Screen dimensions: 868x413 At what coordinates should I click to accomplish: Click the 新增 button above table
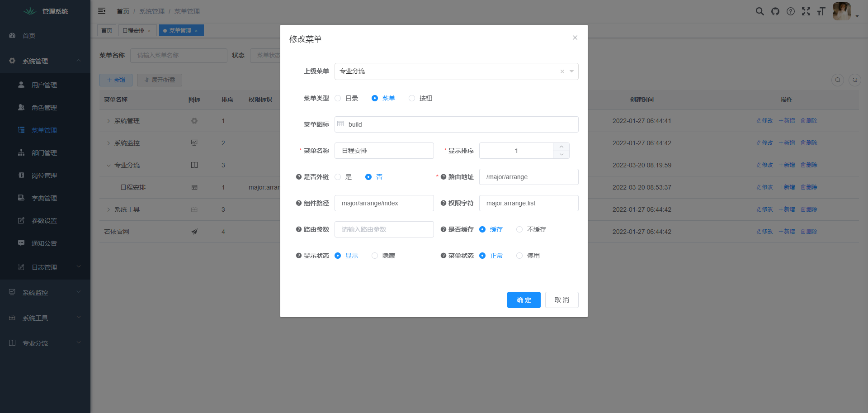point(116,80)
